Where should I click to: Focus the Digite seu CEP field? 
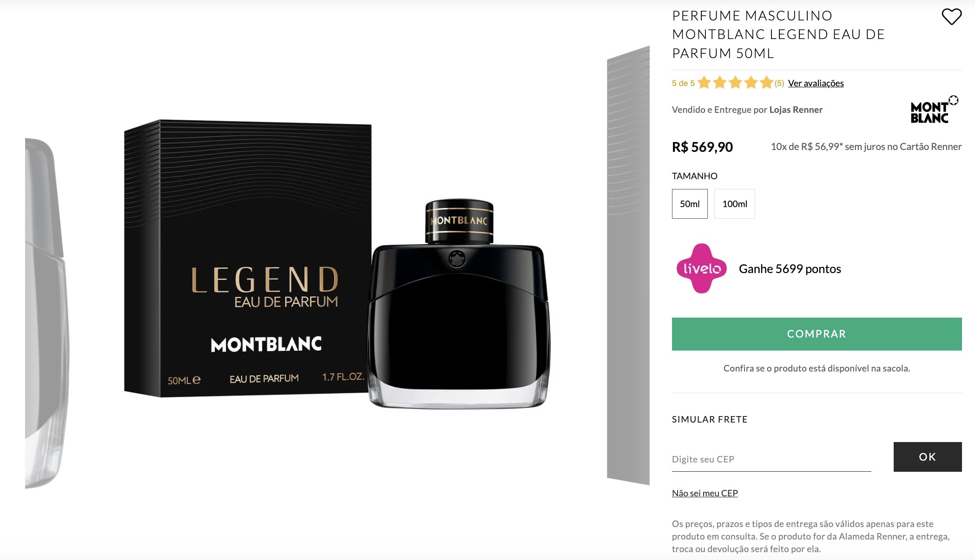coord(771,459)
